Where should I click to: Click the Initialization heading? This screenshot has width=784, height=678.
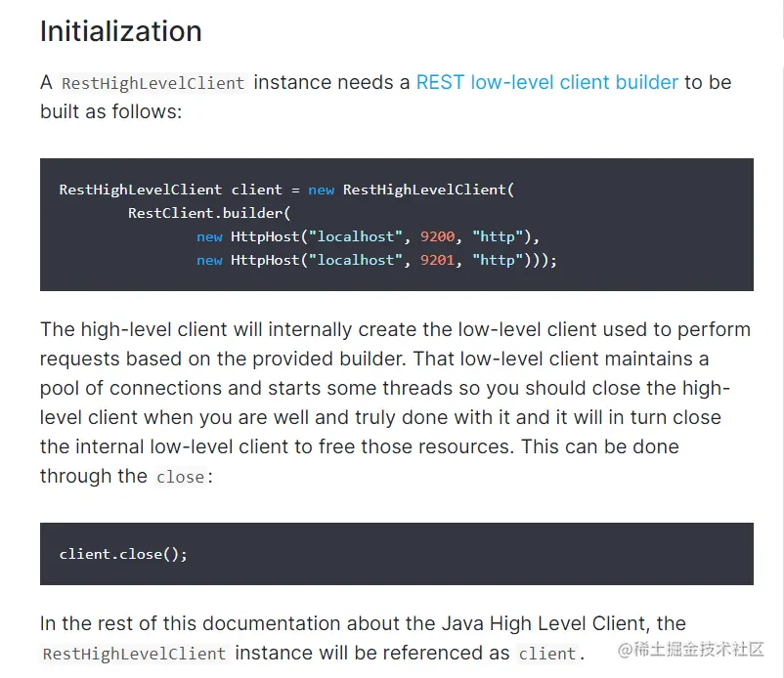(121, 31)
